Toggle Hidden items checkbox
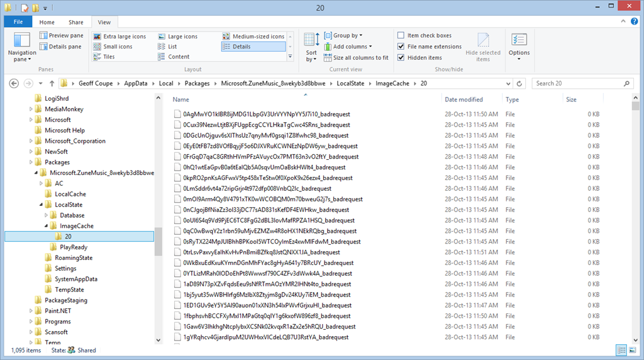The width and height of the screenshot is (644, 360). coord(401,57)
